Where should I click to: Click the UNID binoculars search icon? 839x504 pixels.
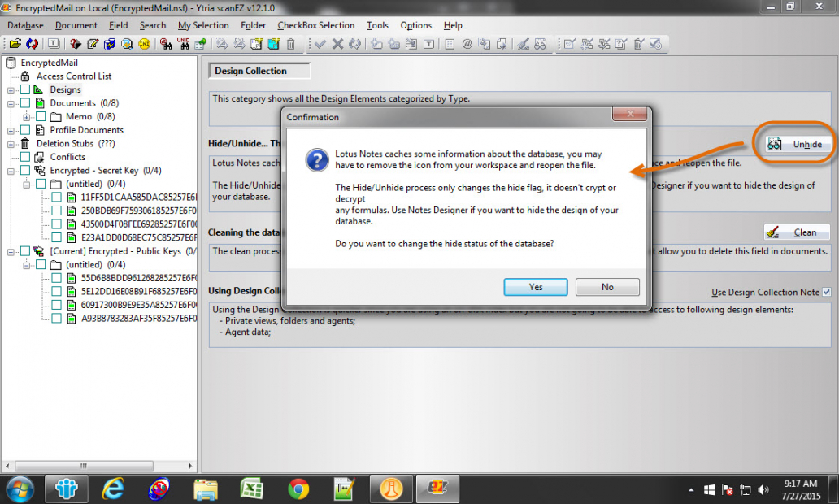tap(183, 44)
